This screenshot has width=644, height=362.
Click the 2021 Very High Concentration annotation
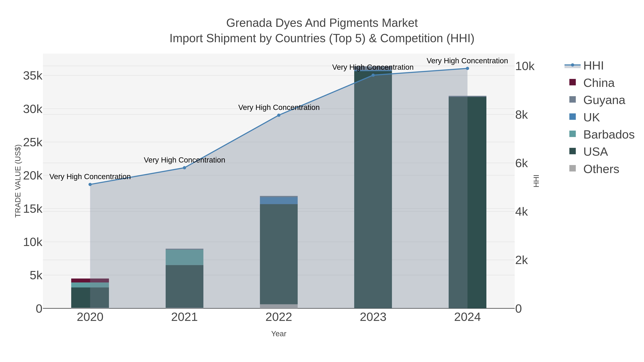tap(184, 160)
